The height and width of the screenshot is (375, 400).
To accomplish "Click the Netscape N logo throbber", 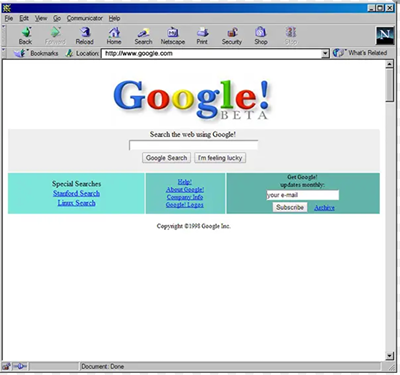I will click(385, 36).
